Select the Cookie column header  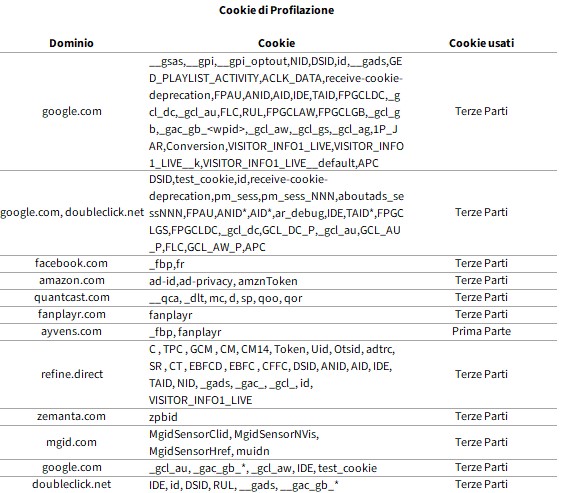[276, 43]
